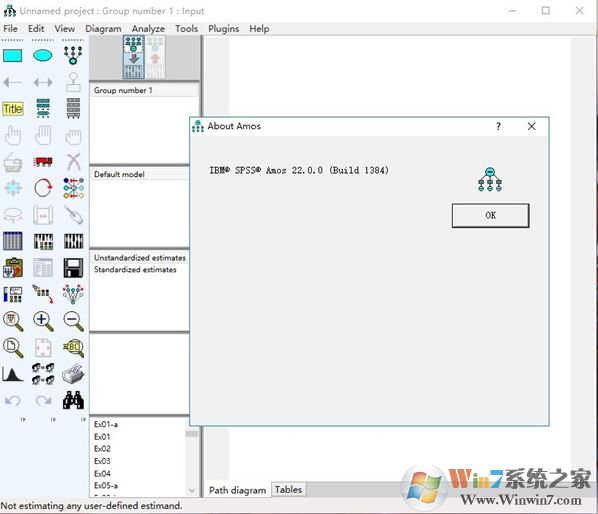This screenshot has width=598, height=514.
Task: Open the analysis properties tool
Action: tap(43, 241)
